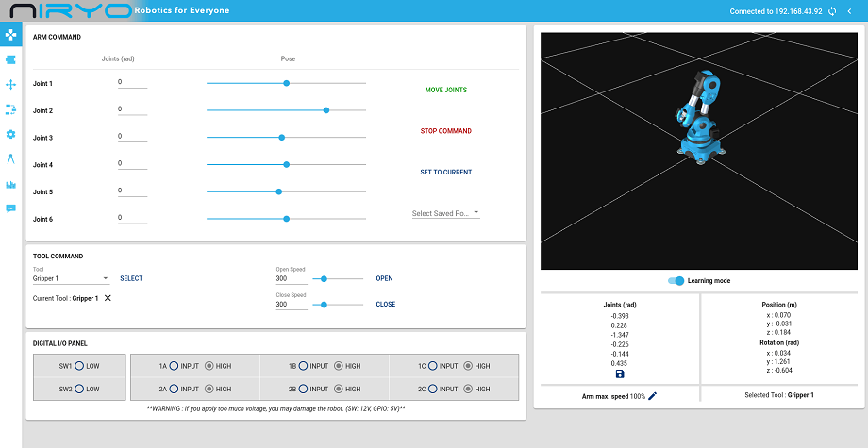Click the Joint 1 value input field
The height and width of the screenshot is (448, 868).
(x=132, y=82)
